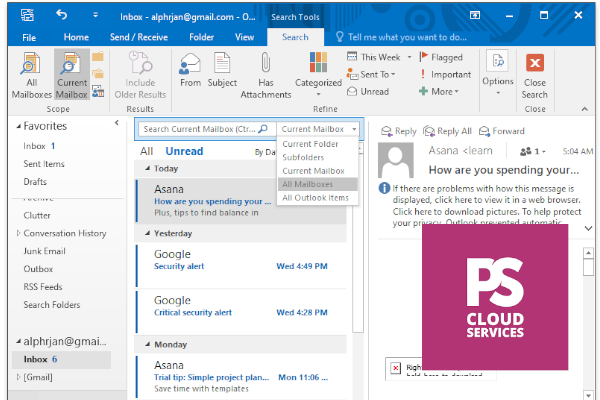The height and width of the screenshot is (400, 600).
Task: Toggle the Unread filter in ribbon
Action: pyautogui.click(x=367, y=91)
